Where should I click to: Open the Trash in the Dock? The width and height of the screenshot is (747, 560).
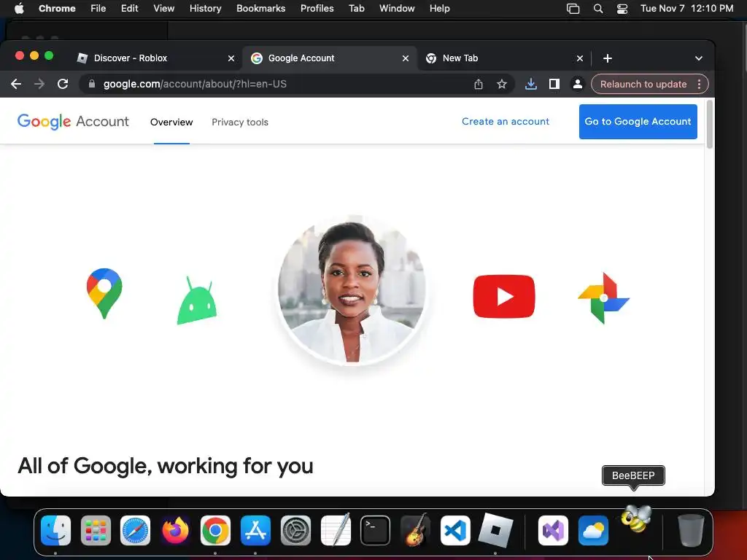coord(691,531)
